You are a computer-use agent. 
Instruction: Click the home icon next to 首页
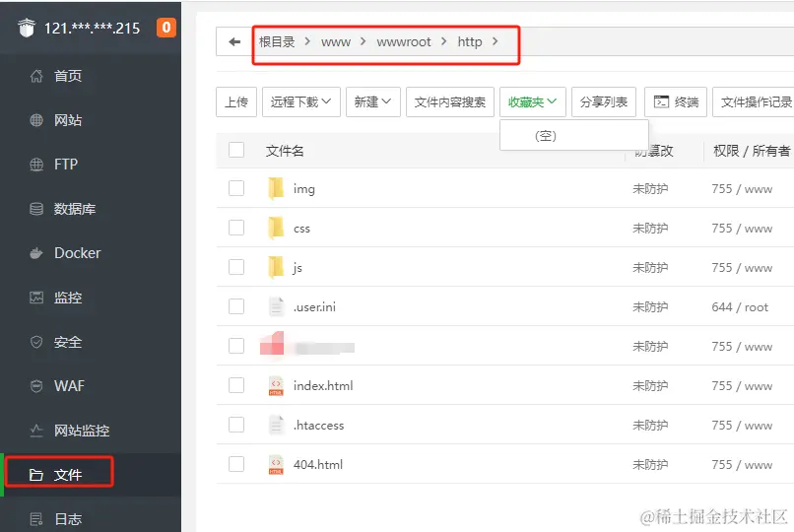pyautogui.click(x=36, y=76)
